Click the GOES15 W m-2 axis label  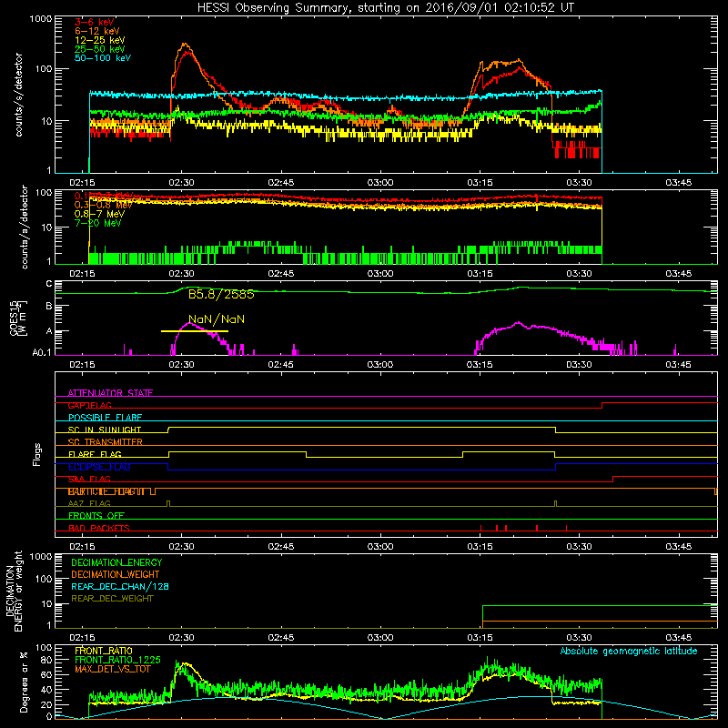(x=18, y=318)
